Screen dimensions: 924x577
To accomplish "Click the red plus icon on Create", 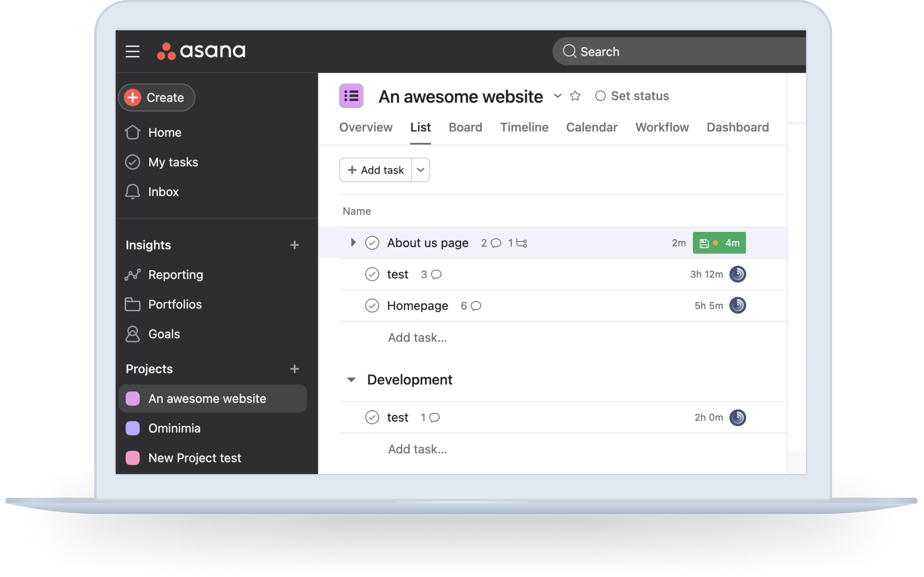I will 132,97.
